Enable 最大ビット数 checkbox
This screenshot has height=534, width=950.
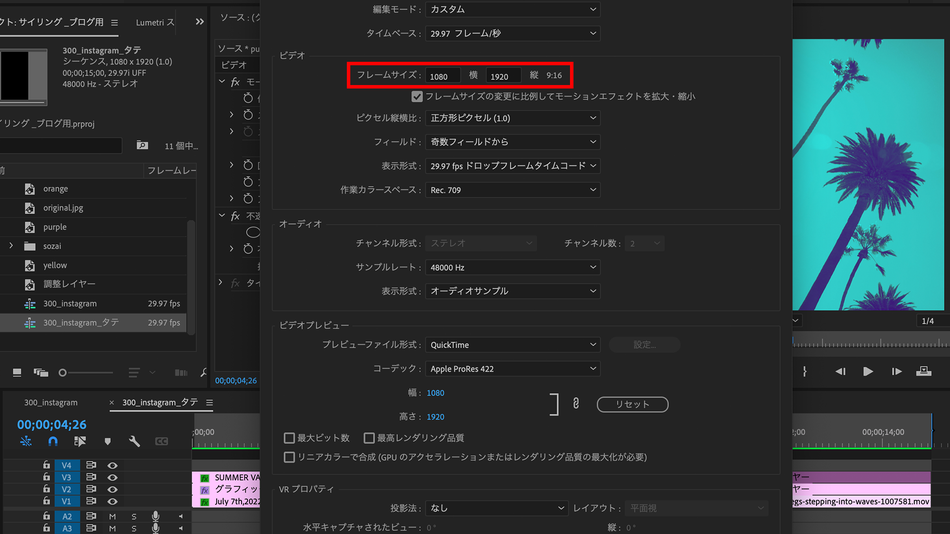(x=289, y=438)
